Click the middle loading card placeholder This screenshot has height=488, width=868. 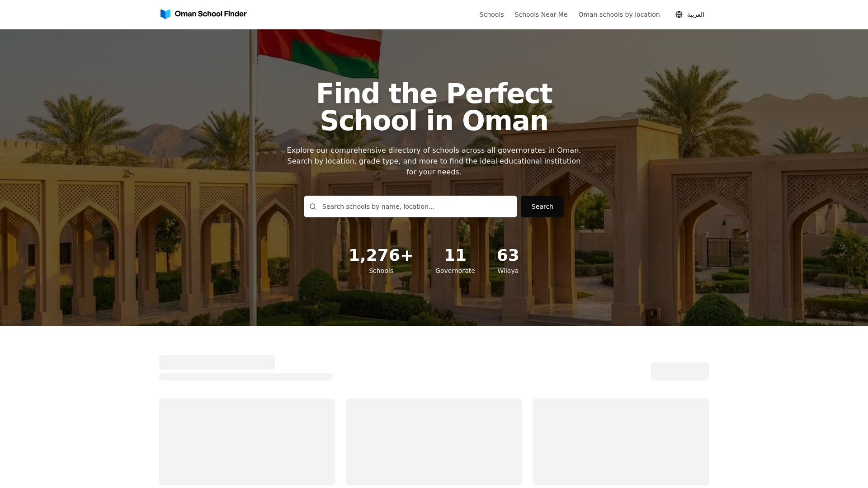[x=434, y=442]
